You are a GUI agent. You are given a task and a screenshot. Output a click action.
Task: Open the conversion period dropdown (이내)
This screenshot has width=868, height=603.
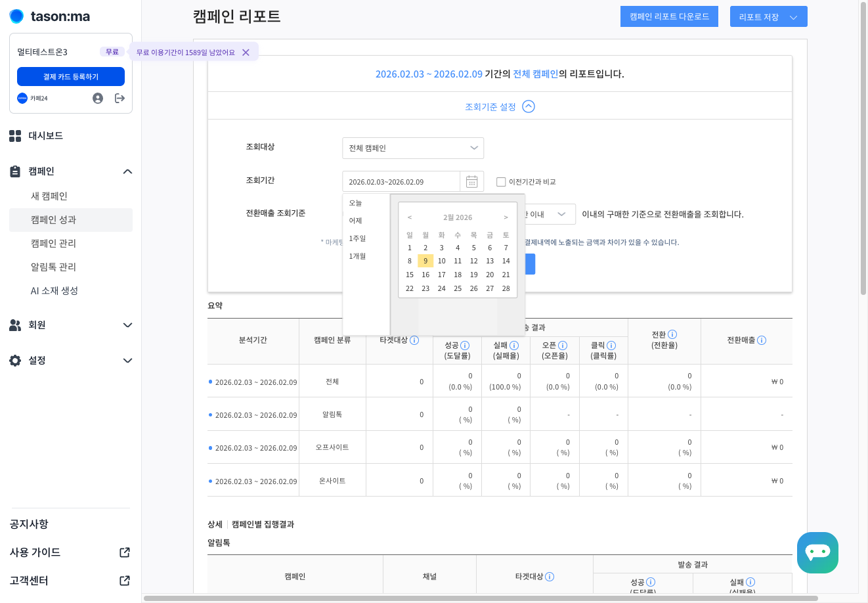pyautogui.click(x=549, y=214)
